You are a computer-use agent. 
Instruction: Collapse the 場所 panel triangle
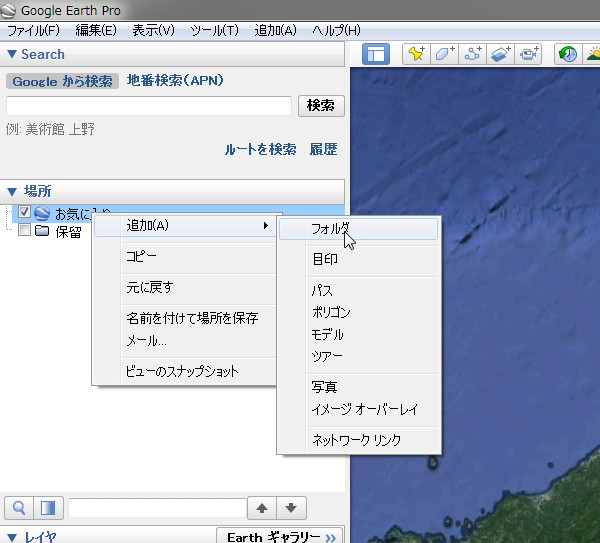coord(12,191)
